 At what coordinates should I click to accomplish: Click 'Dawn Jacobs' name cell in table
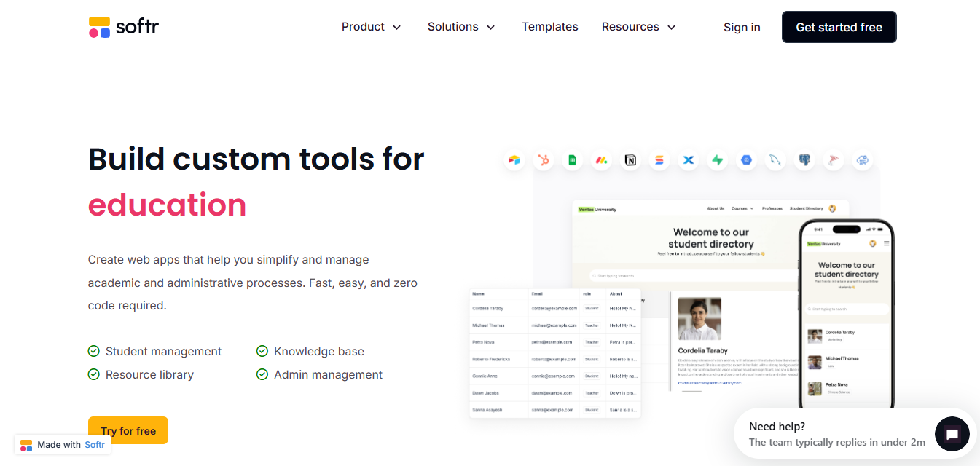(485, 393)
